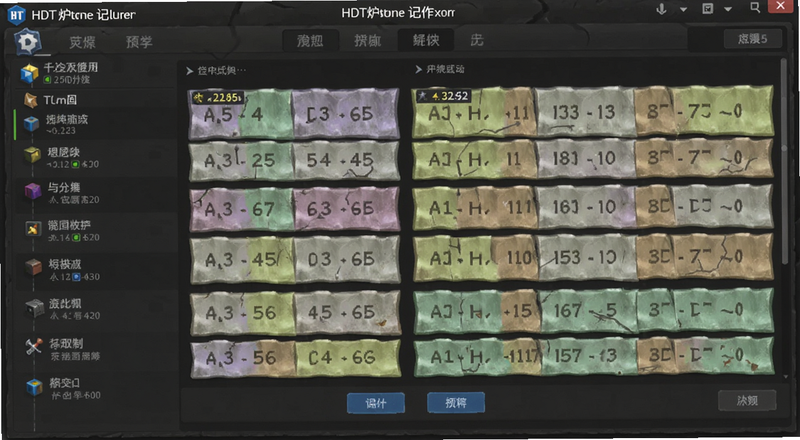Viewport: 800px width, 440px height.
Task: Switch to the 预学 tab
Action: tap(139, 42)
